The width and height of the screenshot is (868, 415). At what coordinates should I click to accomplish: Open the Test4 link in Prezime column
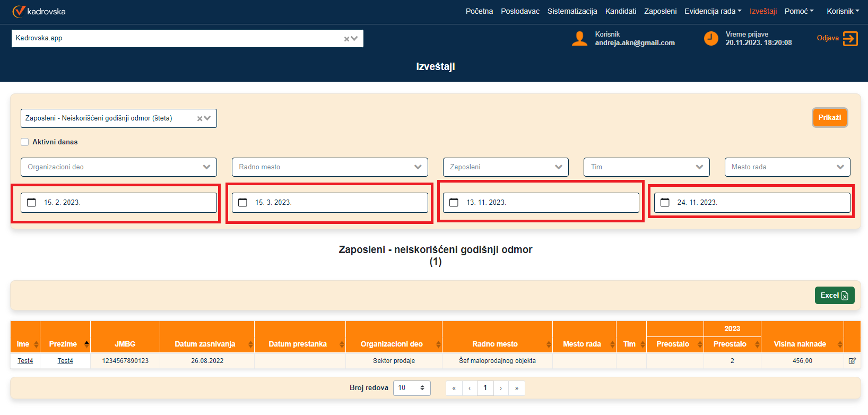pyautogui.click(x=65, y=361)
